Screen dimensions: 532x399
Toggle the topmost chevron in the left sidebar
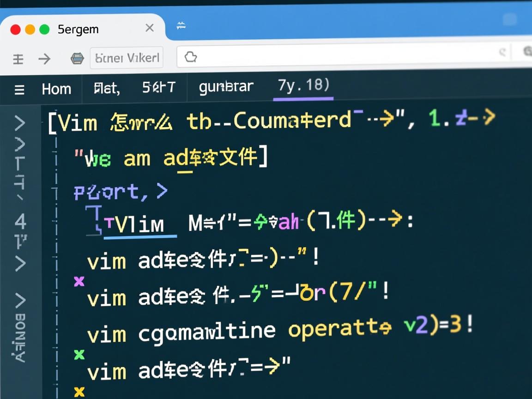click(20, 123)
